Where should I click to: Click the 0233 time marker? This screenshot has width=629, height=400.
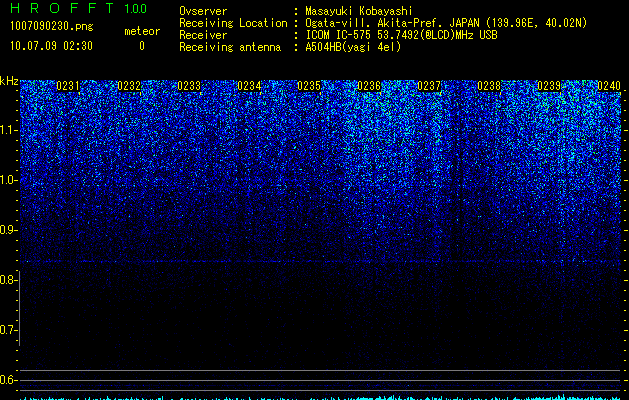(x=189, y=86)
